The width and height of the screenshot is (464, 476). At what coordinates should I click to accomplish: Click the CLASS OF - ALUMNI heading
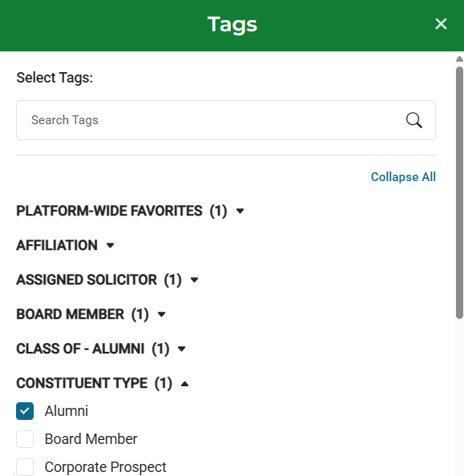80,349
